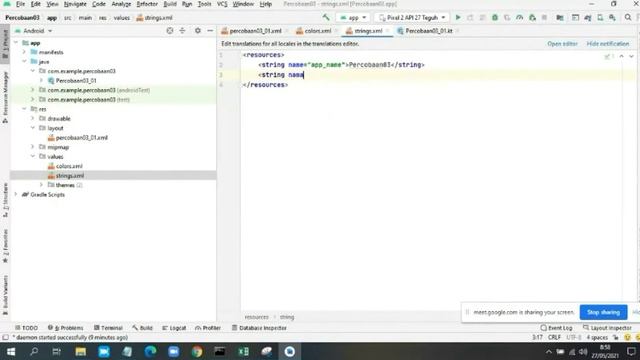Click the 4 spaces indent setting
Viewport: 640px width, 360px height.
click(x=597, y=338)
